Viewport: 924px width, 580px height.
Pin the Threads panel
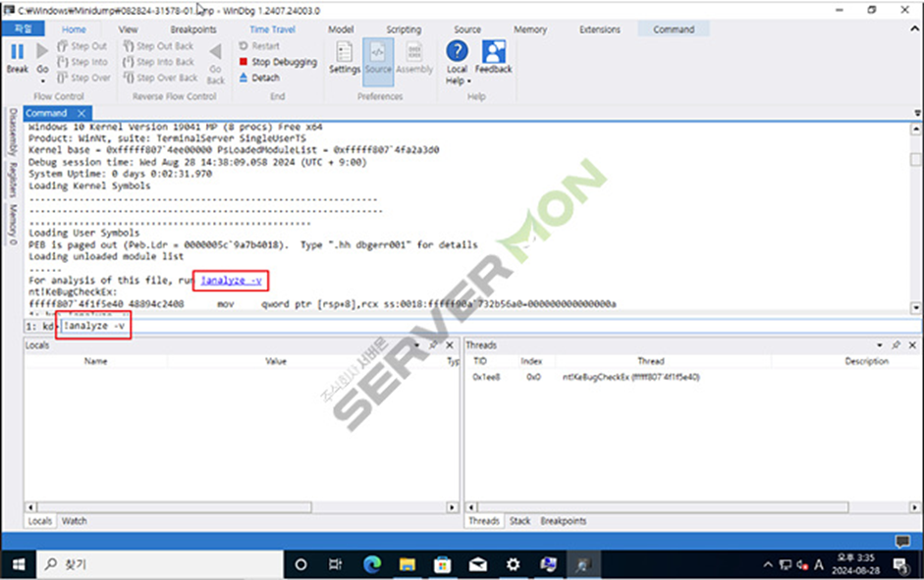(896, 345)
